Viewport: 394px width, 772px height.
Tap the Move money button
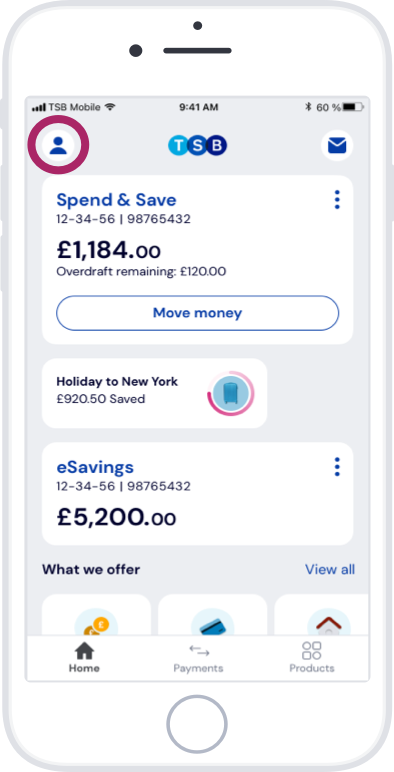[197, 313]
